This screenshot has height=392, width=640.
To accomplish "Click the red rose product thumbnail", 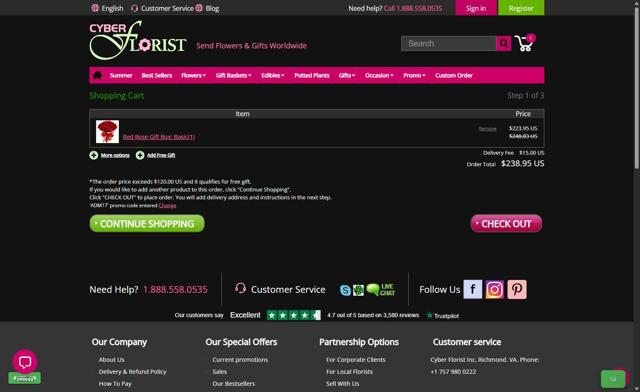I will pos(107,131).
